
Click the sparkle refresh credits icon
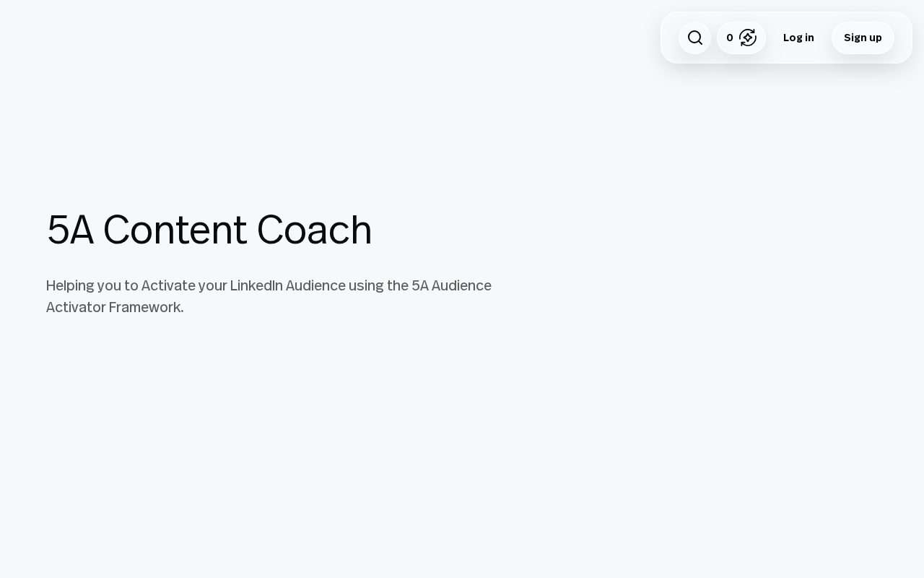coord(748,38)
